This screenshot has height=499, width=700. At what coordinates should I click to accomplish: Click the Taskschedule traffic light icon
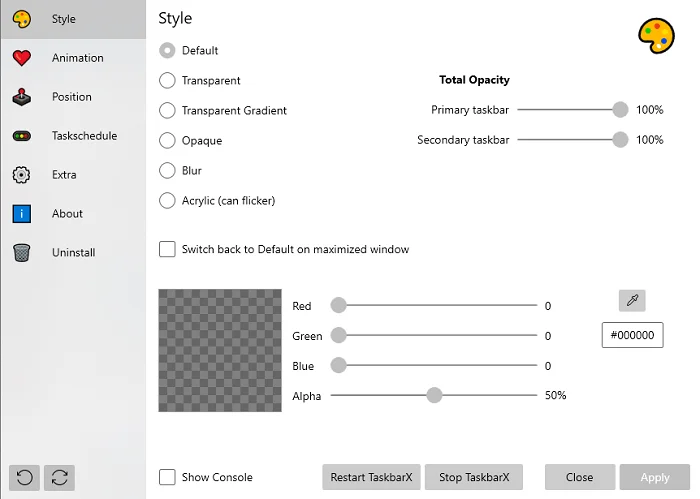pyautogui.click(x=22, y=136)
